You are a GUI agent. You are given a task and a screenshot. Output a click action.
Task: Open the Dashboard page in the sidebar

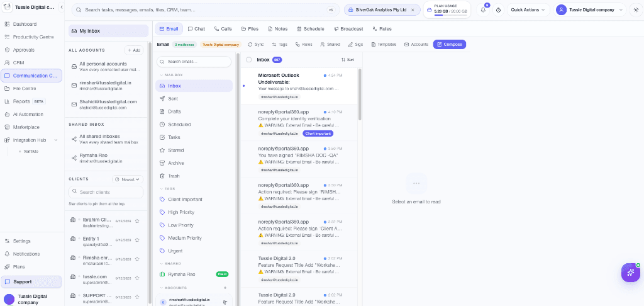click(x=31, y=25)
